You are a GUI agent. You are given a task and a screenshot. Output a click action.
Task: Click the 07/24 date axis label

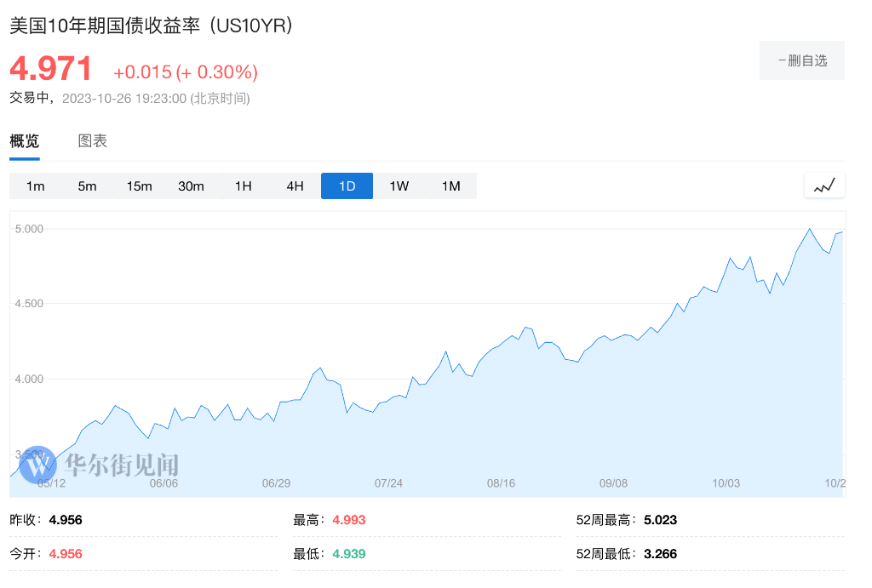388,483
